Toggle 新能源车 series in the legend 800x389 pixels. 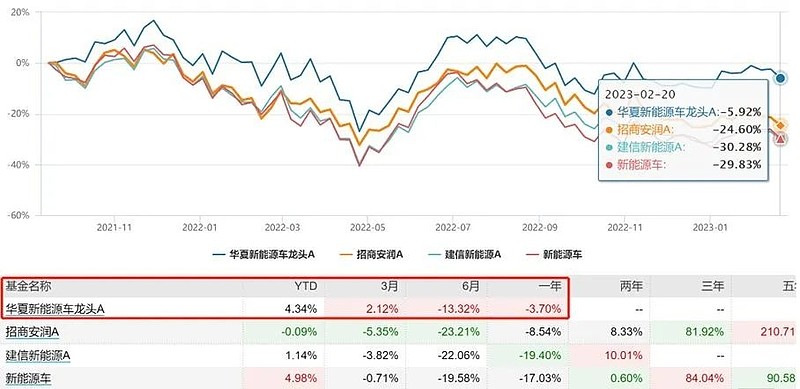[x=552, y=254]
